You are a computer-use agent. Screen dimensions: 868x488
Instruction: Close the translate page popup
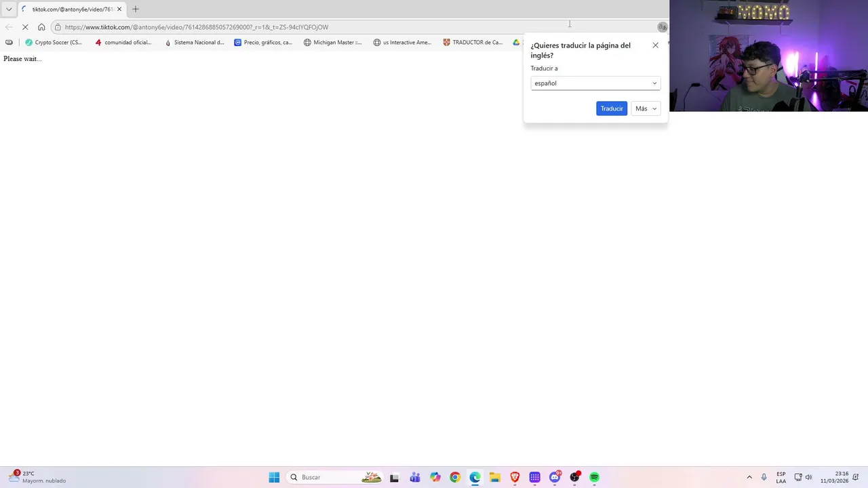pyautogui.click(x=655, y=45)
